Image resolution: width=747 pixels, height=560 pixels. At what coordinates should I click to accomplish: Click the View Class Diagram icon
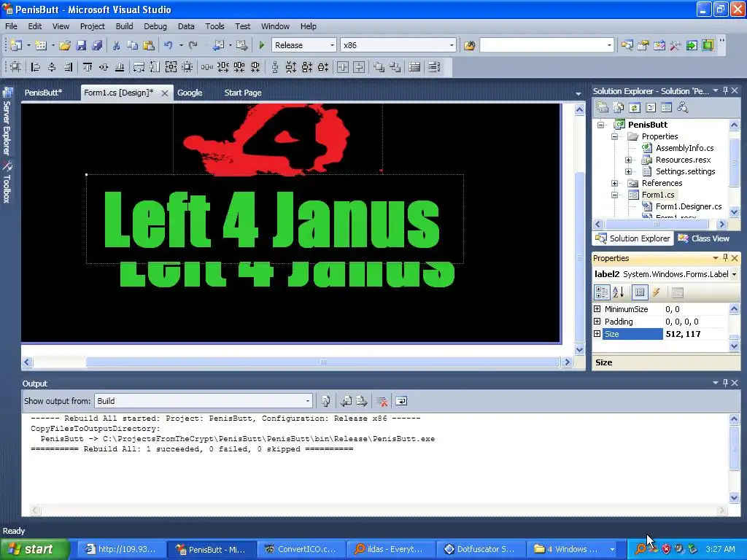(683, 108)
